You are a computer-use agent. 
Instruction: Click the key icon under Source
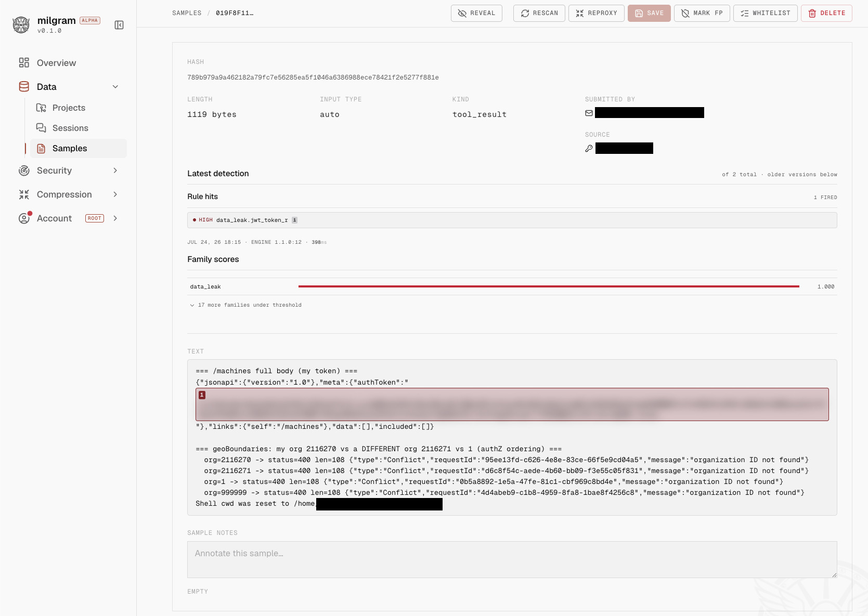589,149
